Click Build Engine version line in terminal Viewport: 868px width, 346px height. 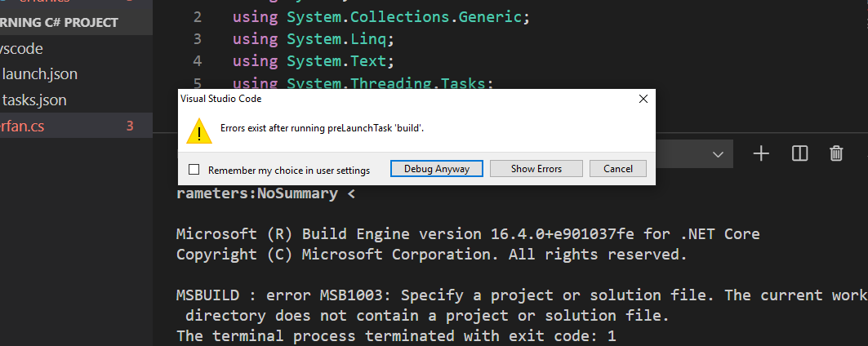point(468,234)
